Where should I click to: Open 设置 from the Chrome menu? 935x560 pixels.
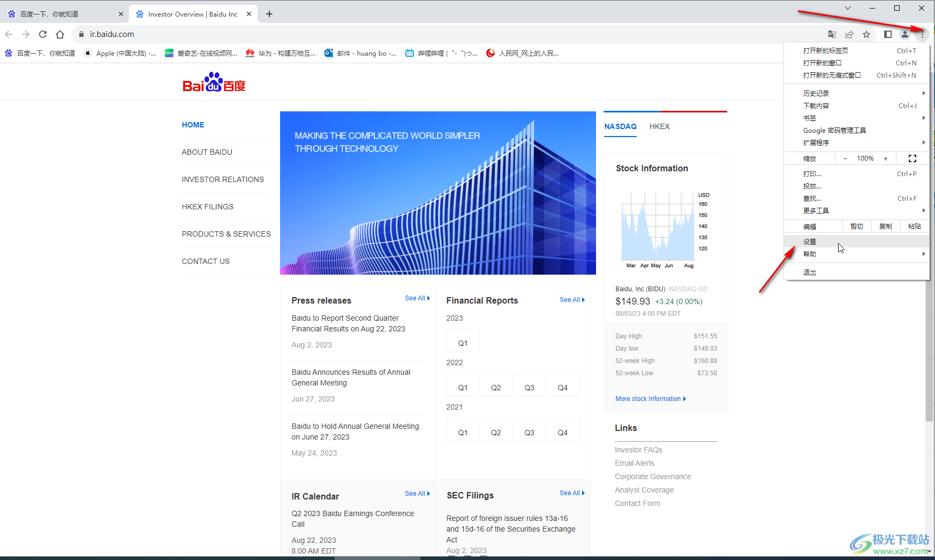[x=857, y=241]
